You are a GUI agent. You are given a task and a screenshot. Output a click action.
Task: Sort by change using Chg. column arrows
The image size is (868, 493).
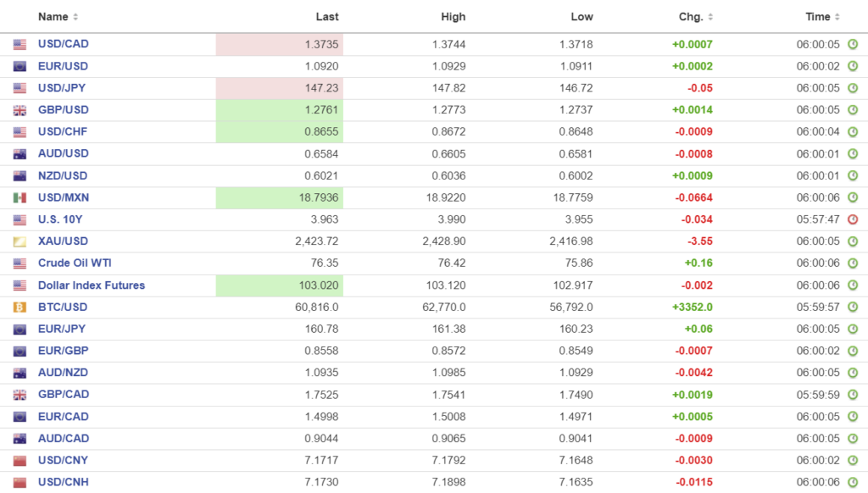click(x=710, y=17)
